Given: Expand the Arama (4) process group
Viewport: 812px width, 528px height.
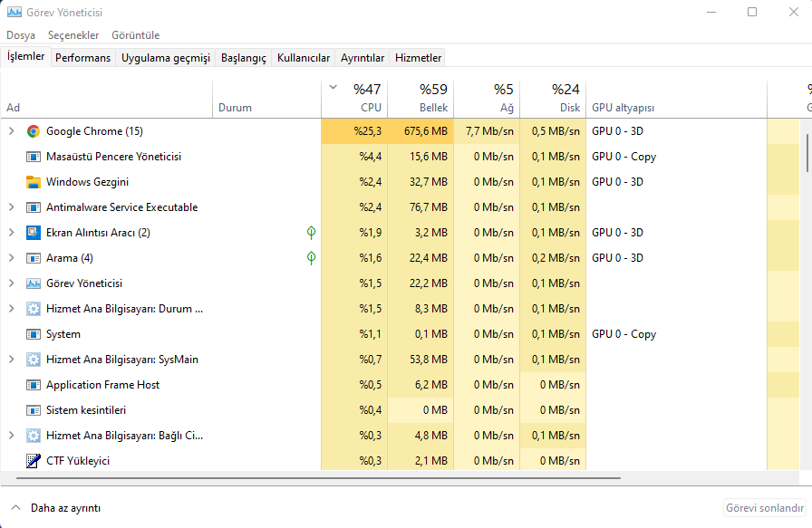Looking at the screenshot, I should (x=12, y=258).
